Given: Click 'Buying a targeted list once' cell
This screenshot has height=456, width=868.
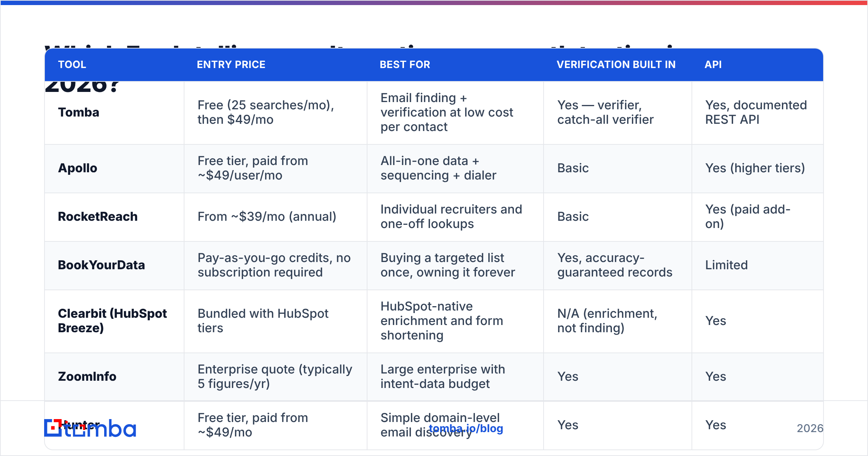Looking at the screenshot, I should tap(455, 266).
